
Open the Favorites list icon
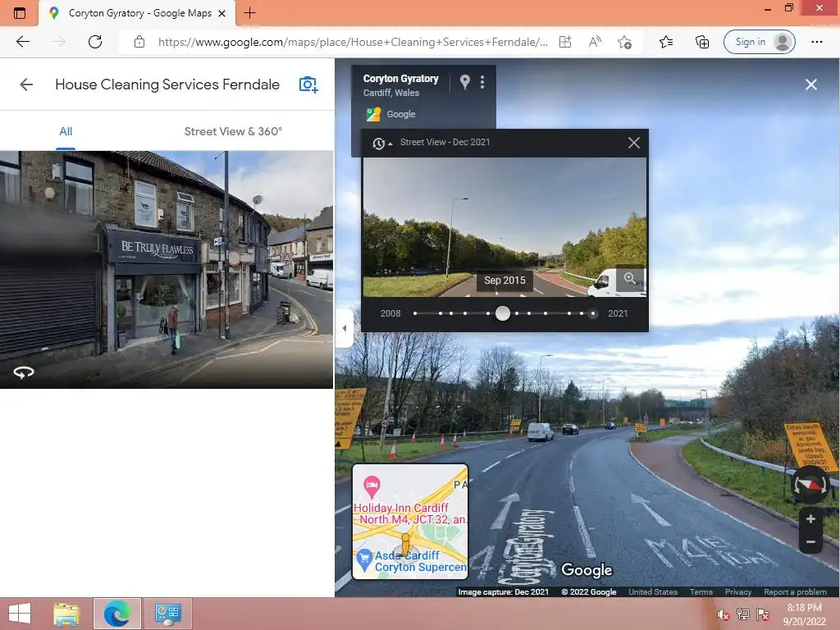666,42
